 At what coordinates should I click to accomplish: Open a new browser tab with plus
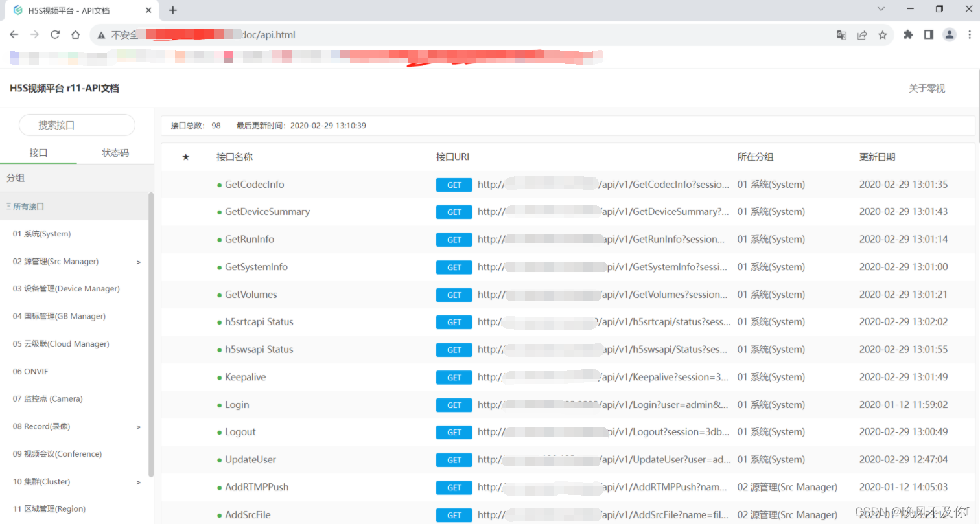point(173,10)
